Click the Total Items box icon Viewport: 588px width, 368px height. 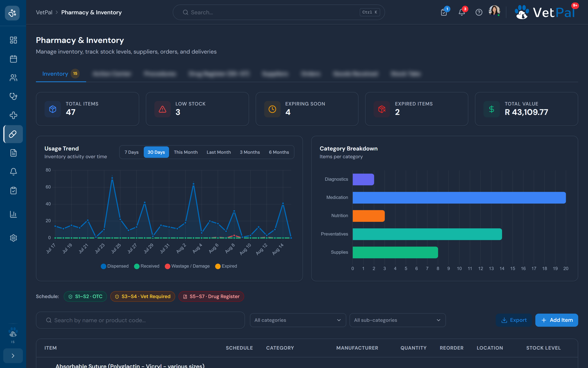(53, 109)
